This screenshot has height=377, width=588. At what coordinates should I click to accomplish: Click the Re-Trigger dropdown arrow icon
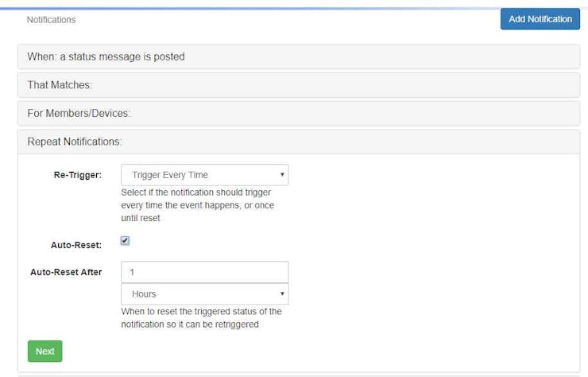pos(282,175)
